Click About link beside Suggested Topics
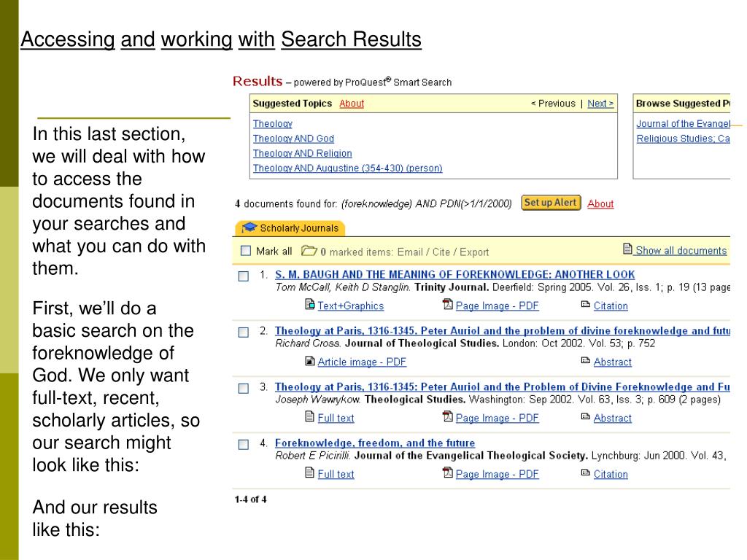 click(352, 104)
